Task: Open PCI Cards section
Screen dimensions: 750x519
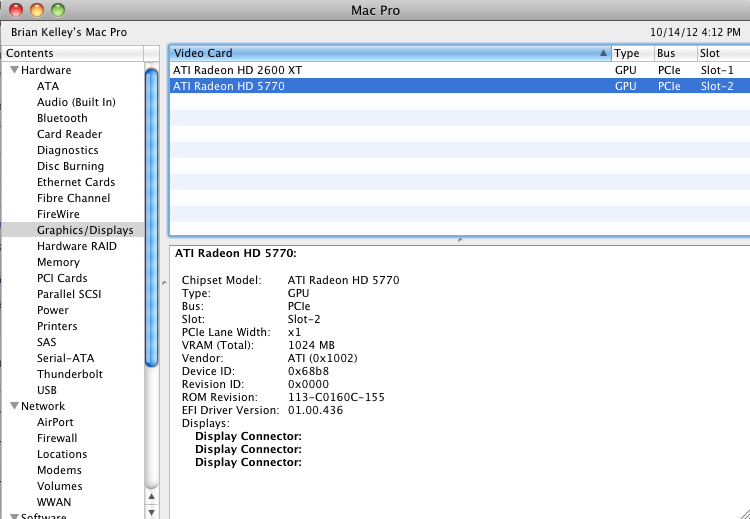Action: pos(62,278)
